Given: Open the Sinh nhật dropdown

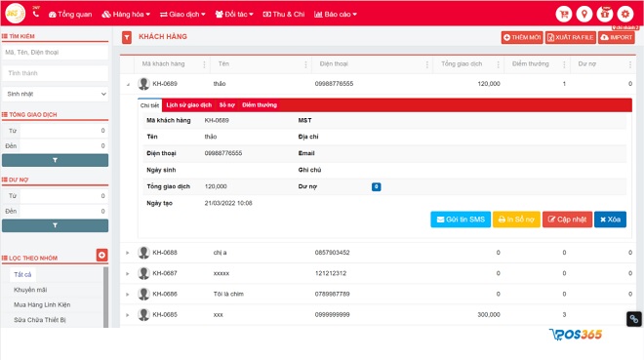Looking at the screenshot, I should 55,94.
